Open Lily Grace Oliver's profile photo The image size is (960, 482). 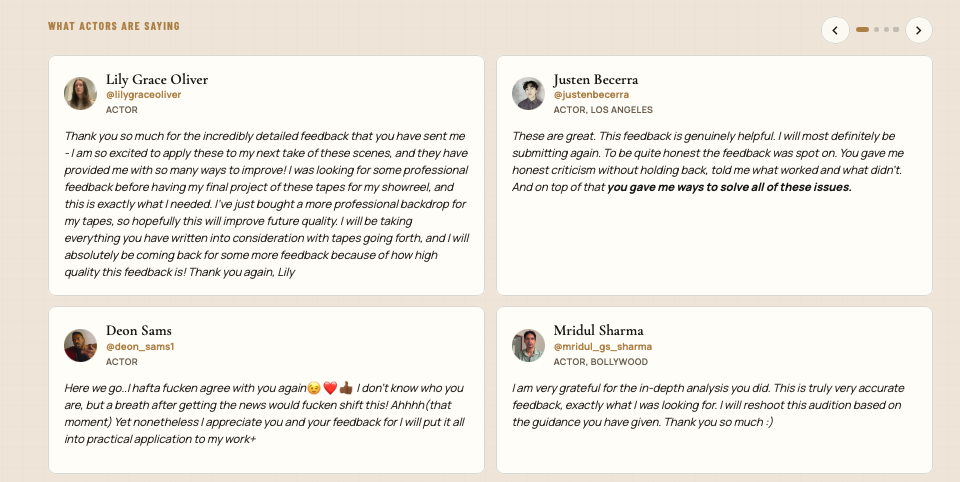[80, 93]
